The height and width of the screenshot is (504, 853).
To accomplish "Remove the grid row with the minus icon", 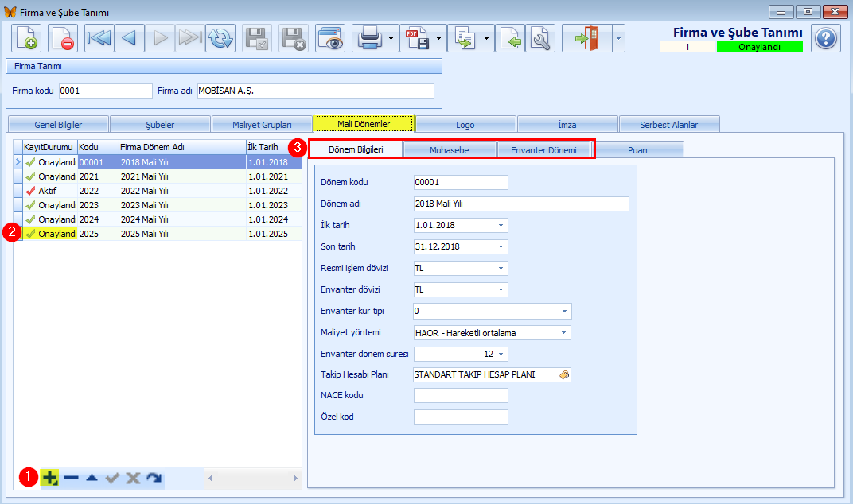I will pos(72,478).
